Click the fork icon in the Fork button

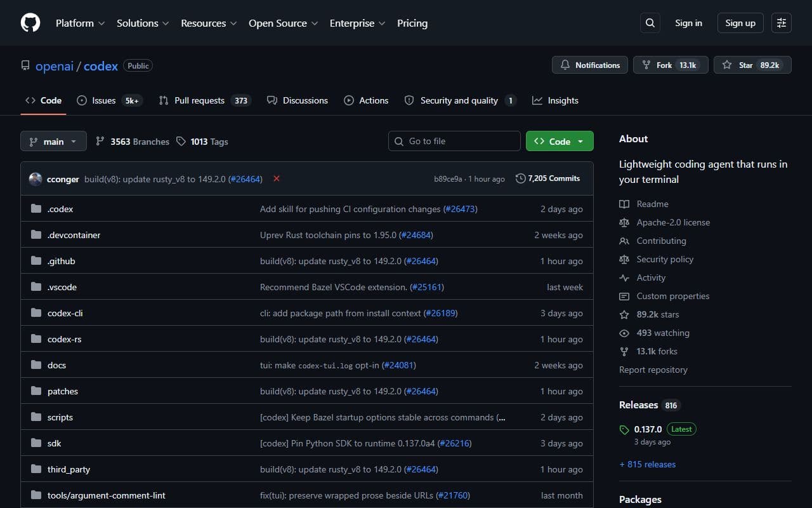[646, 65]
